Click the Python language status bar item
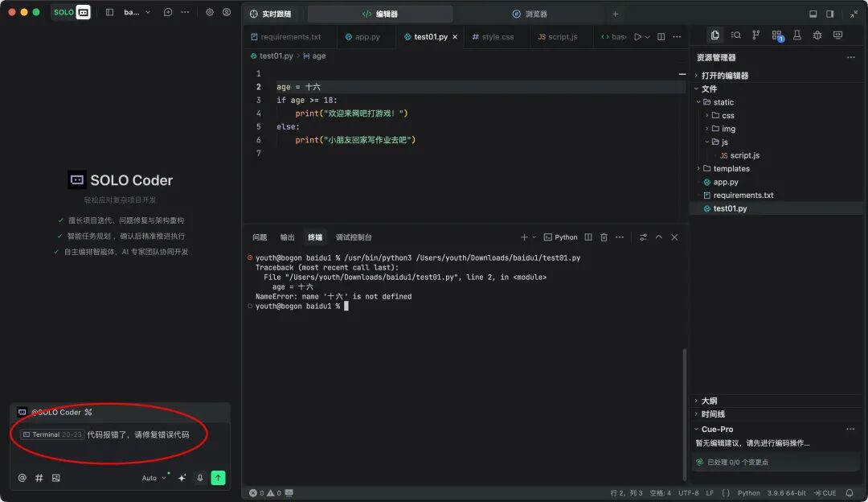This screenshot has height=502, width=868. click(x=748, y=492)
